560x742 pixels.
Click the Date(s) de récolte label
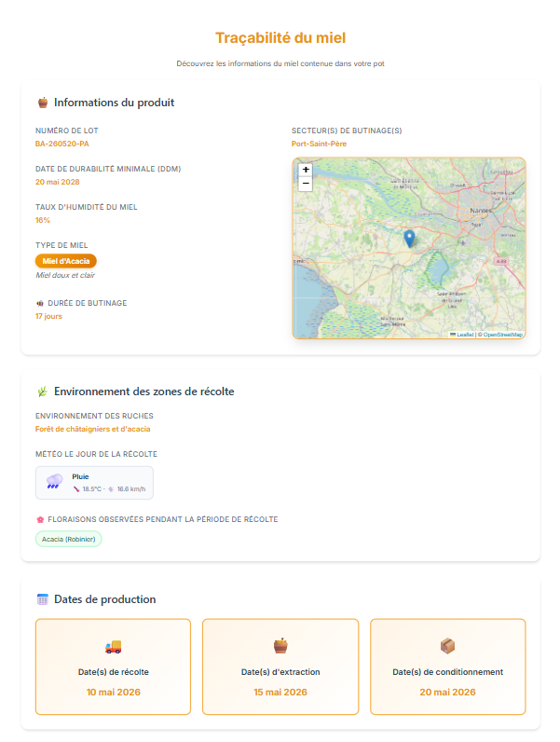point(113,672)
